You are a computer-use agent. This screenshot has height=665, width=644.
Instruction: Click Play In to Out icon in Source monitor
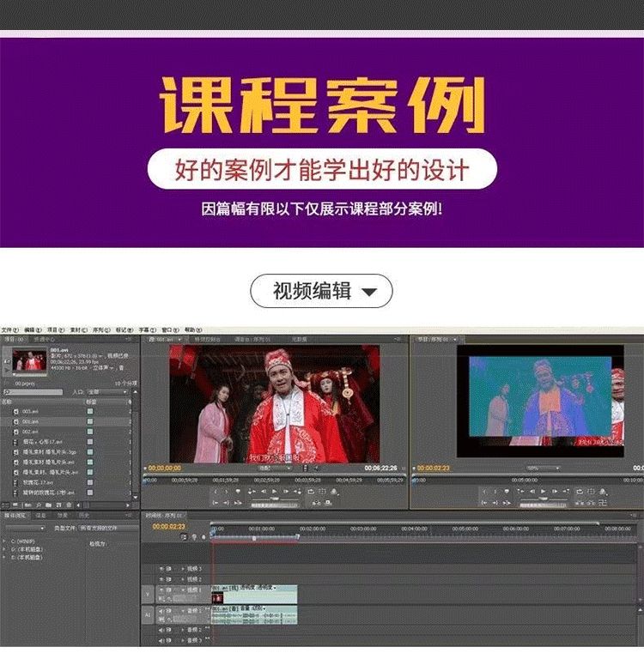(238, 503)
